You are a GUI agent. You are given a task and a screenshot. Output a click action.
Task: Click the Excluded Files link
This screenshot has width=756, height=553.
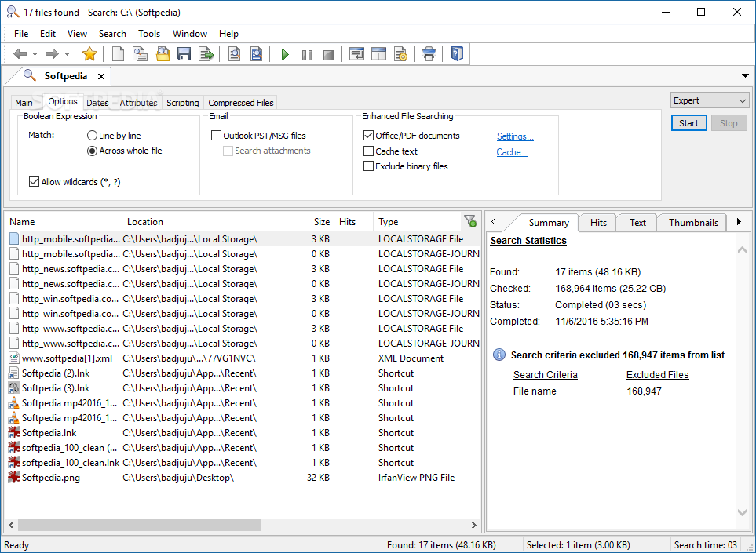coord(658,375)
